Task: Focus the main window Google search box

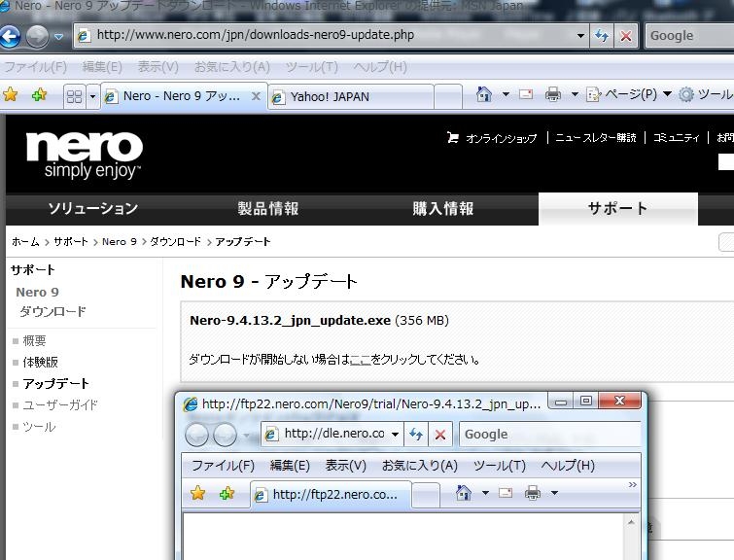Action: (689, 36)
